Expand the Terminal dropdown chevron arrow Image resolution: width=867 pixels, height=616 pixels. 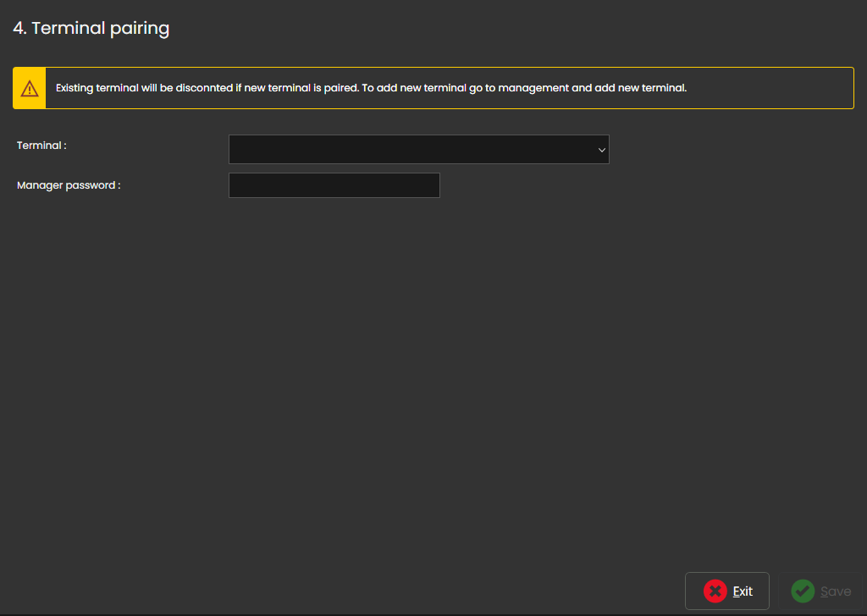602,150
